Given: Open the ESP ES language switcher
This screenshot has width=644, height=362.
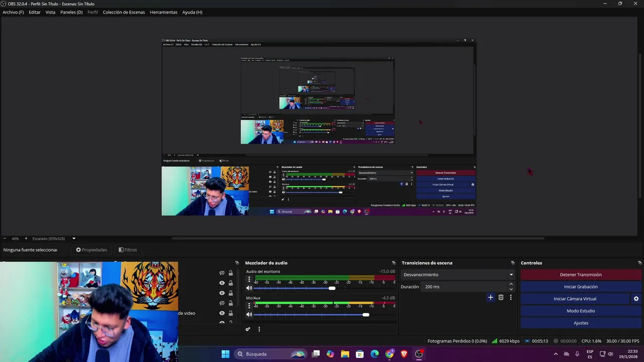Looking at the screenshot, I should click(590, 354).
